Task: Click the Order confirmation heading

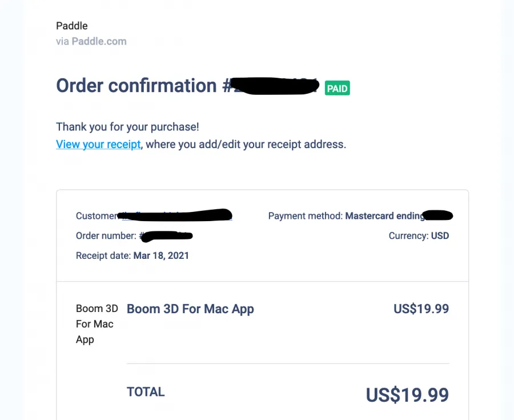Action: click(136, 86)
